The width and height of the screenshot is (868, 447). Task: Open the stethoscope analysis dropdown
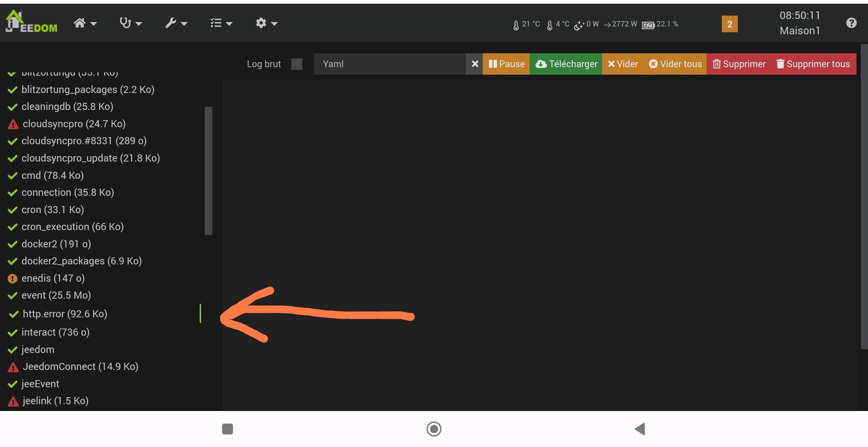point(131,23)
